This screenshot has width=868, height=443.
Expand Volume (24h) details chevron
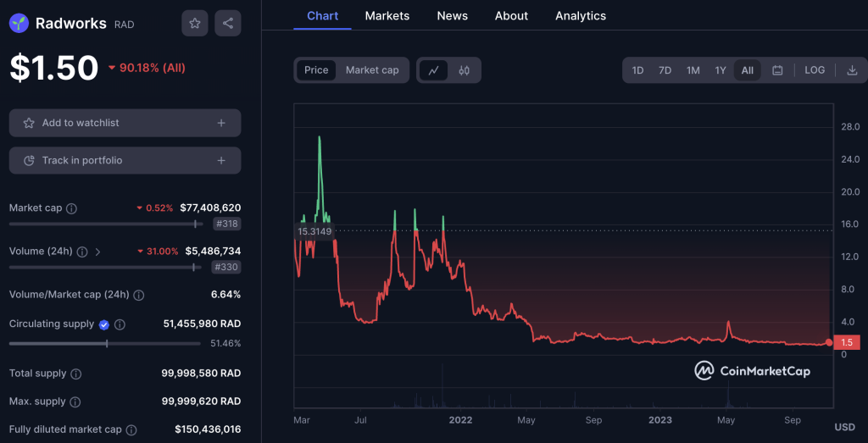pyautogui.click(x=97, y=252)
